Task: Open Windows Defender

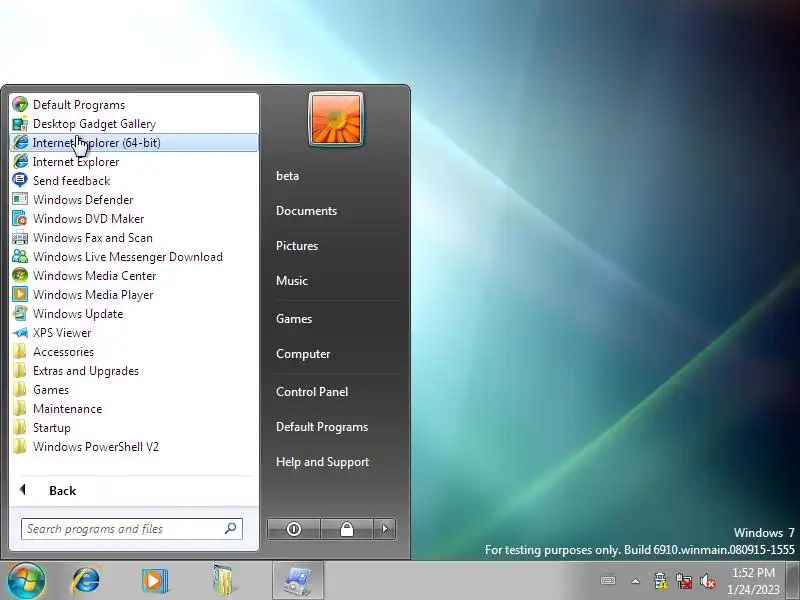Action: (x=134, y=199)
